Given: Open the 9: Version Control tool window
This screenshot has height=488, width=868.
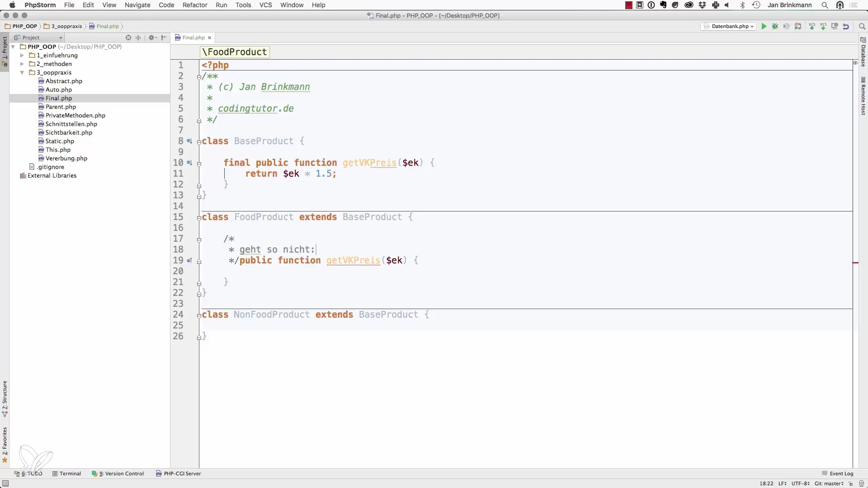Looking at the screenshot, I should click(x=118, y=474).
